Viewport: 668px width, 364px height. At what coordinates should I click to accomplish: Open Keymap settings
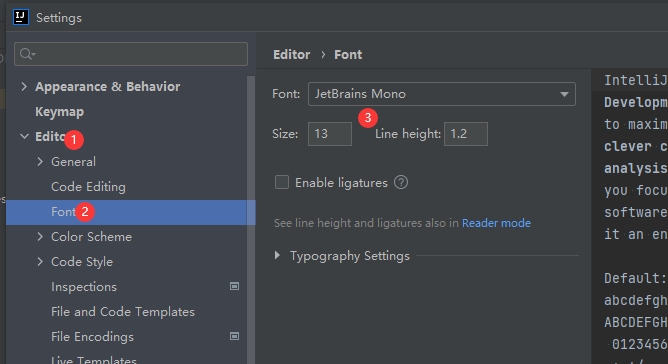click(59, 112)
